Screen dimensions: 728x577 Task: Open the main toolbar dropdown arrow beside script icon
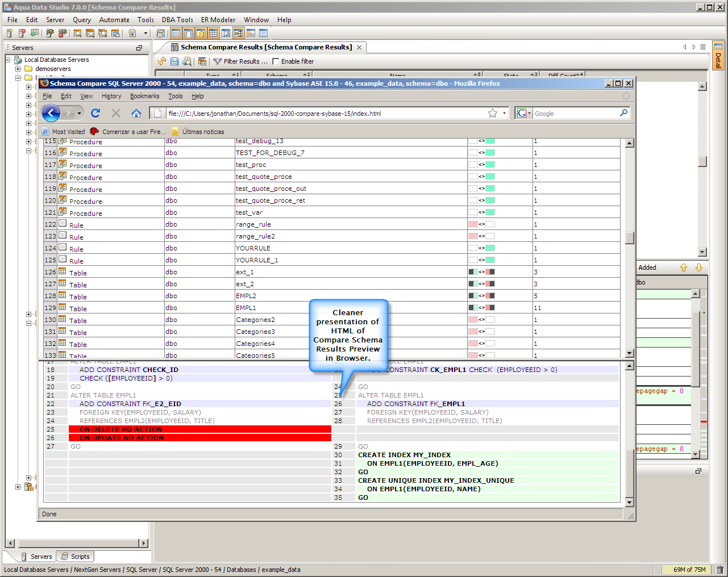point(145,34)
